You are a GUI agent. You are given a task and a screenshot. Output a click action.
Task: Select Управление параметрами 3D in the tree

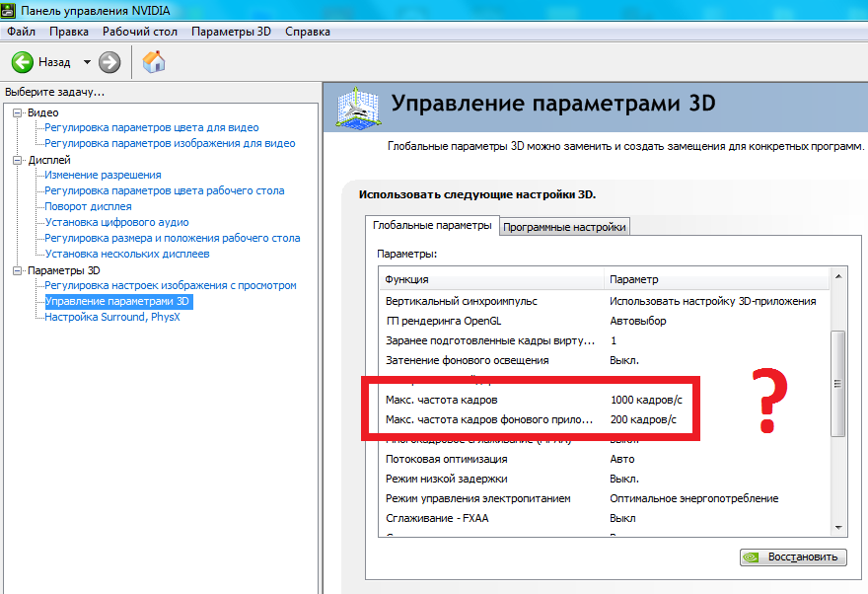coord(117,301)
